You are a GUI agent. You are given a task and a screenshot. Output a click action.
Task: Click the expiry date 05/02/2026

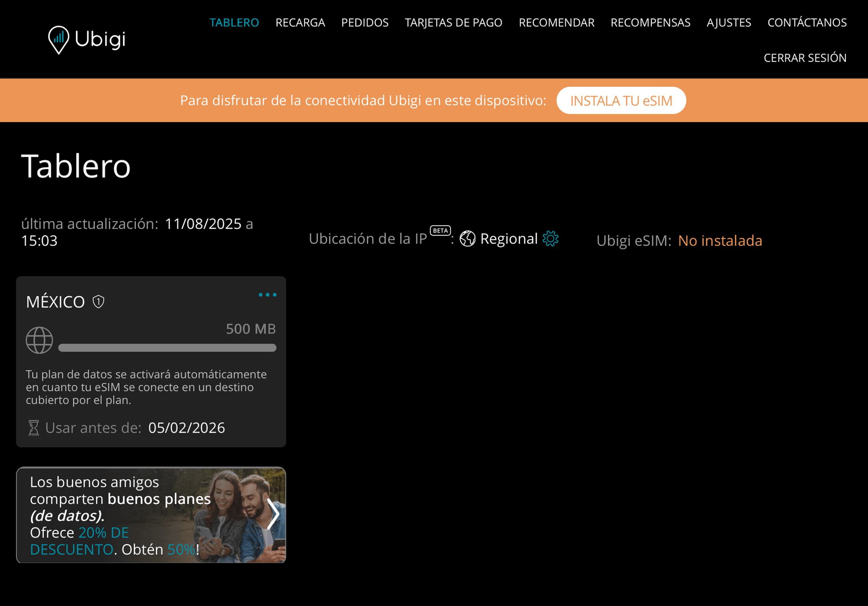187,428
